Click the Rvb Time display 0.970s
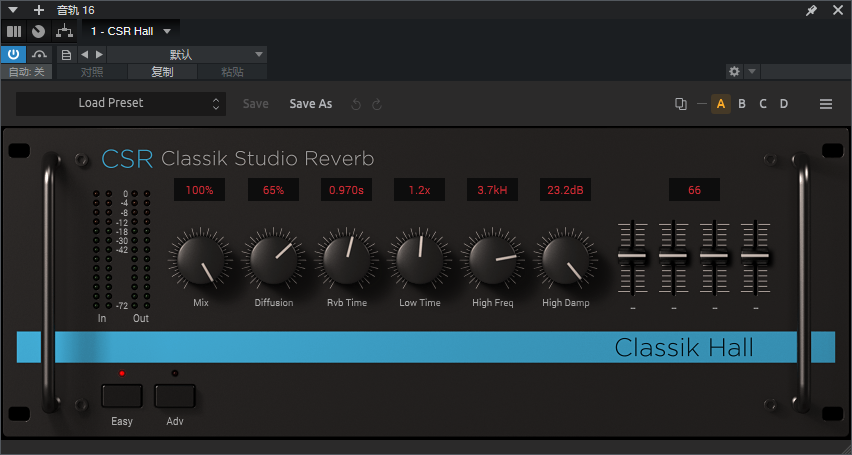Image resolution: width=852 pixels, height=455 pixels. (x=347, y=190)
